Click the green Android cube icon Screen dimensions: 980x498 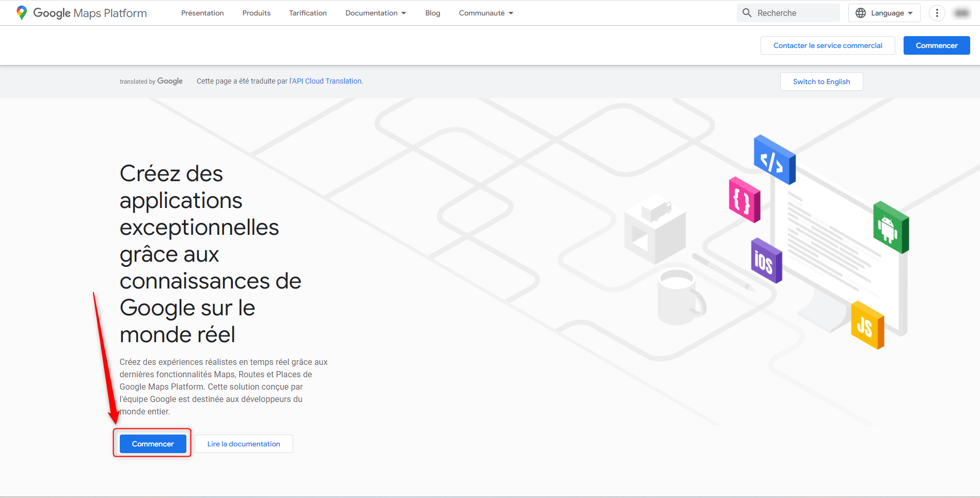(x=891, y=227)
